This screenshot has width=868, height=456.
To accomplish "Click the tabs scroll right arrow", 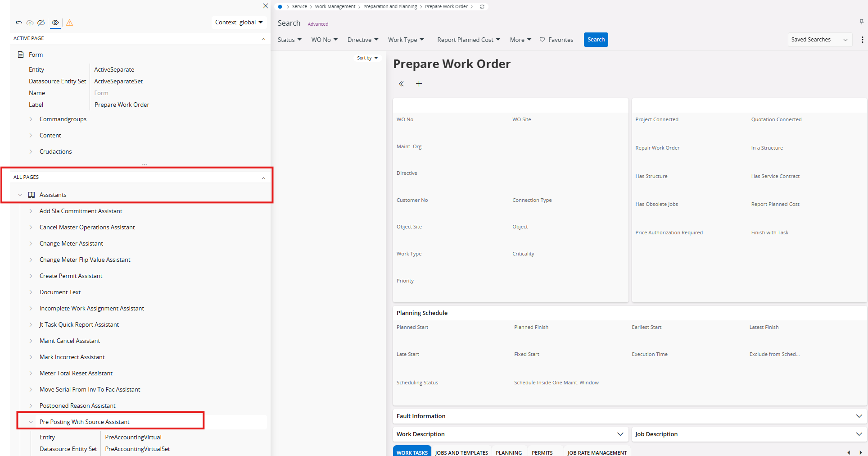I will click(x=860, y=452).
